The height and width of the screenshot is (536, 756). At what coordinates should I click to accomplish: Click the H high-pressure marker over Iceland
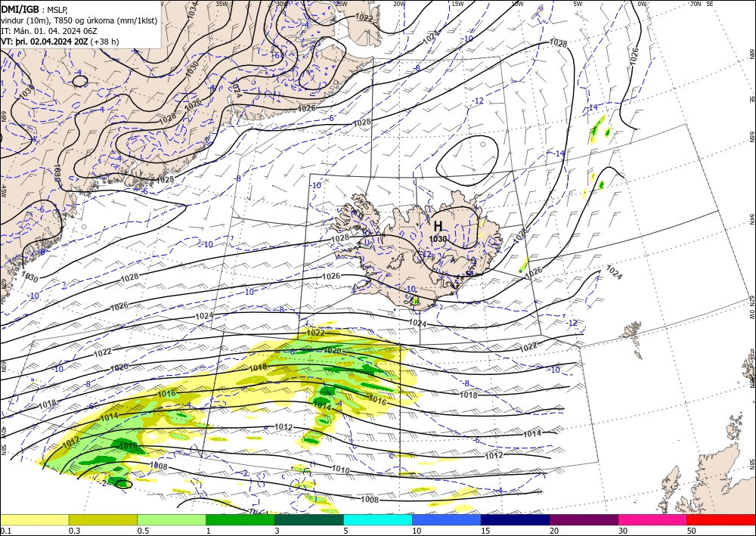tap(438, 226)
